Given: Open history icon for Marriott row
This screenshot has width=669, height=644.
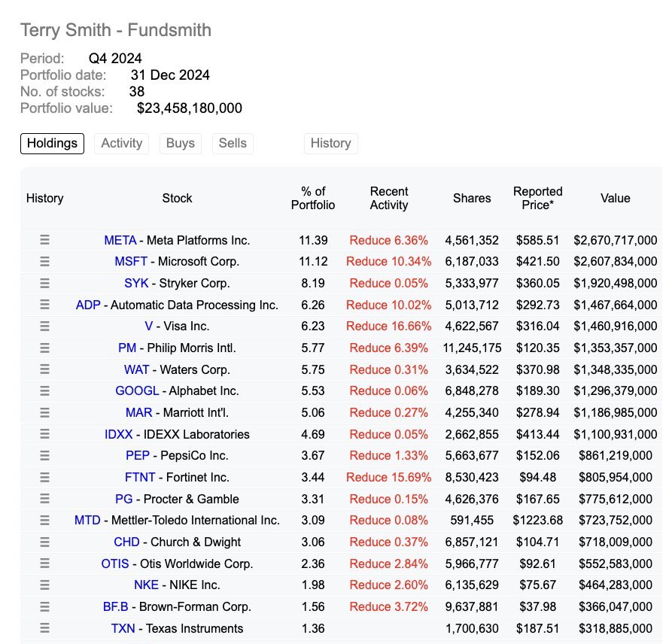Looking at the screenshot, I should tap(44, 412).
